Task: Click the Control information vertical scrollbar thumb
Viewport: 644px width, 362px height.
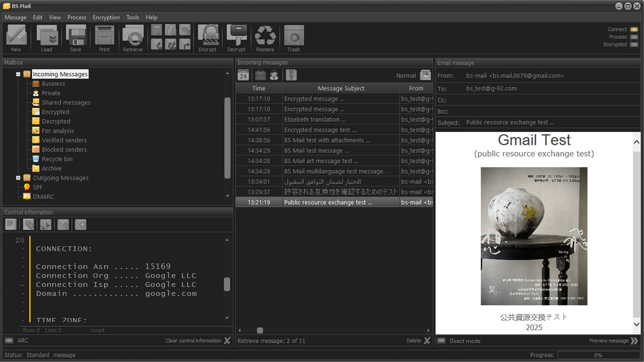Action: pos(227,284)
